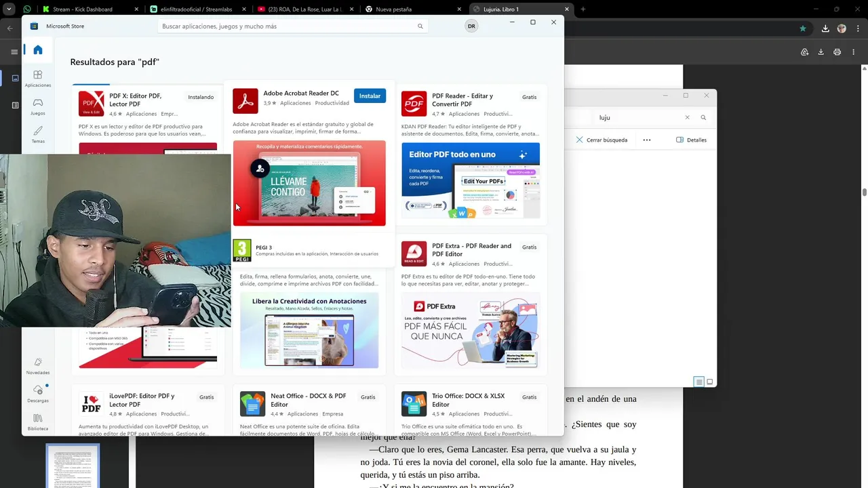Click the PDF page thumbnail in browser sidebar

point(73,466)
